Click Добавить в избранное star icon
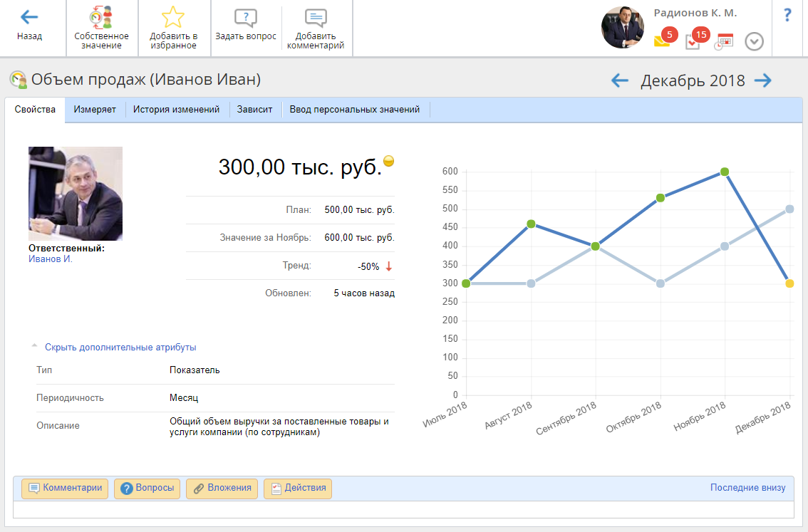The image size is (808, 532). (x=173, y=18)
